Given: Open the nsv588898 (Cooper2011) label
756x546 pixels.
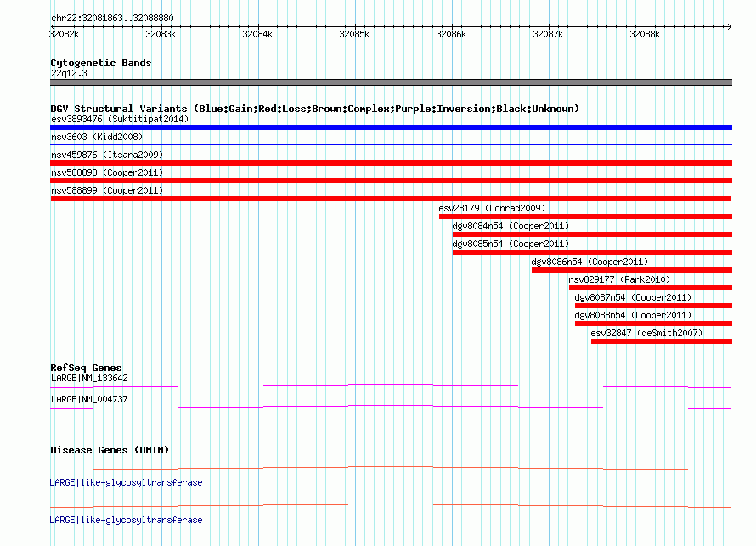Looking at the screenshot, I should point(107,172).
